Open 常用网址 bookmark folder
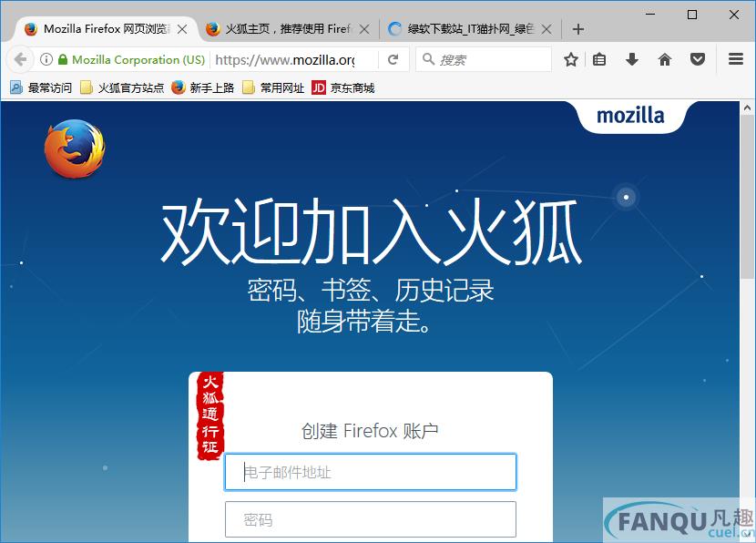The height and width of the screenshot is (543, 756). (x=273, y=87)
